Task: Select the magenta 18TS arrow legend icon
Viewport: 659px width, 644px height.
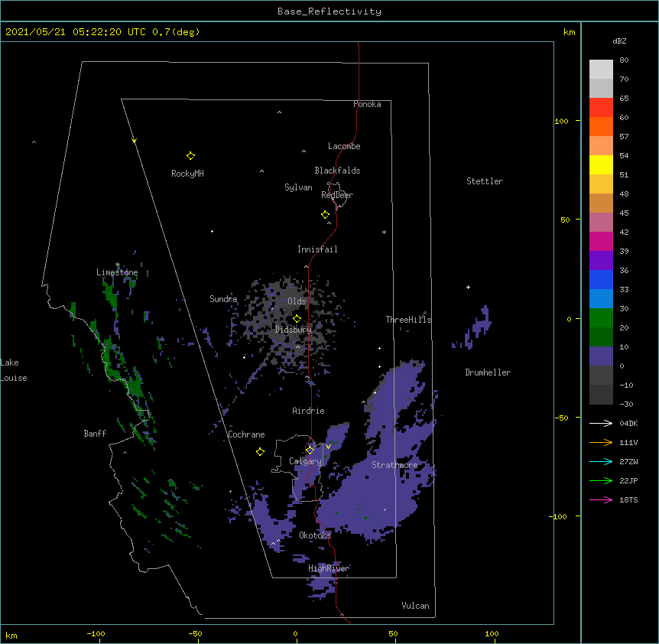Action: click(601, 499)
